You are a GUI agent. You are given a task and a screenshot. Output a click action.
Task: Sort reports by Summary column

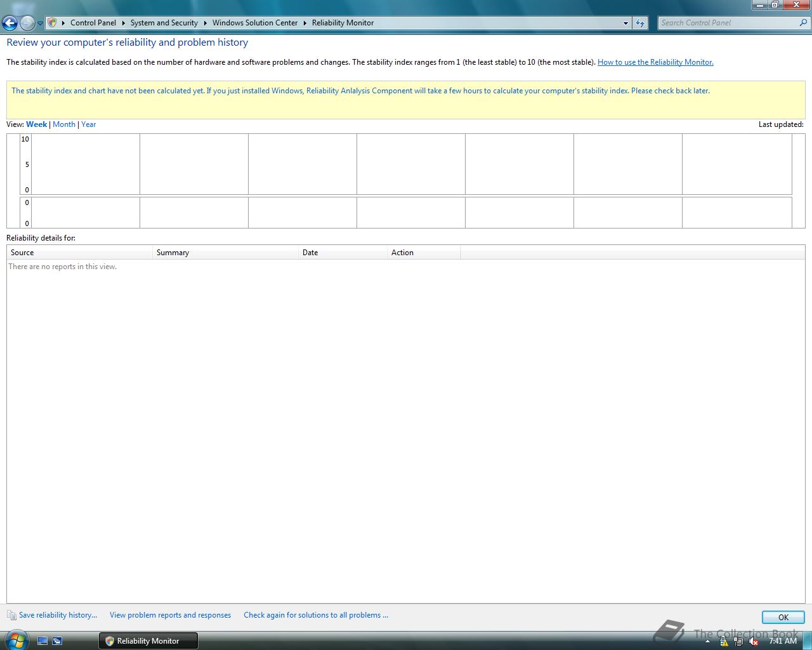click(x=226, y=253)
